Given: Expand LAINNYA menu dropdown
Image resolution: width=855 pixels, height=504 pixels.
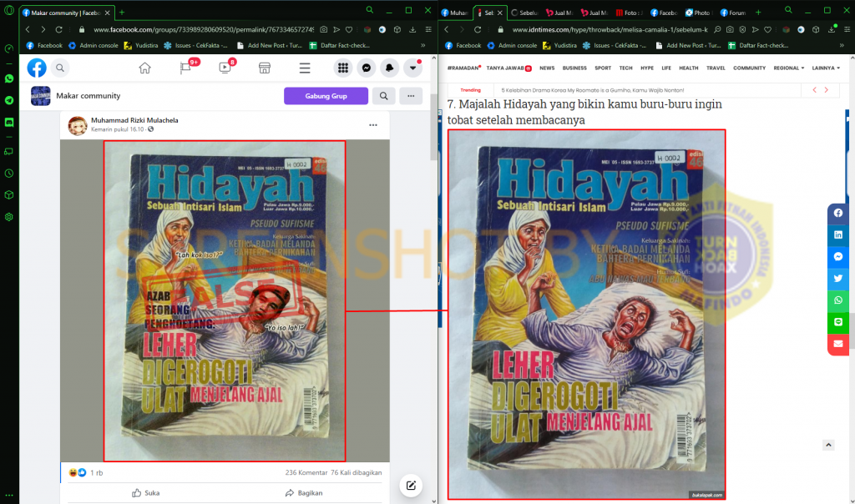Looking at the screenshot, I should click(826, 68).
